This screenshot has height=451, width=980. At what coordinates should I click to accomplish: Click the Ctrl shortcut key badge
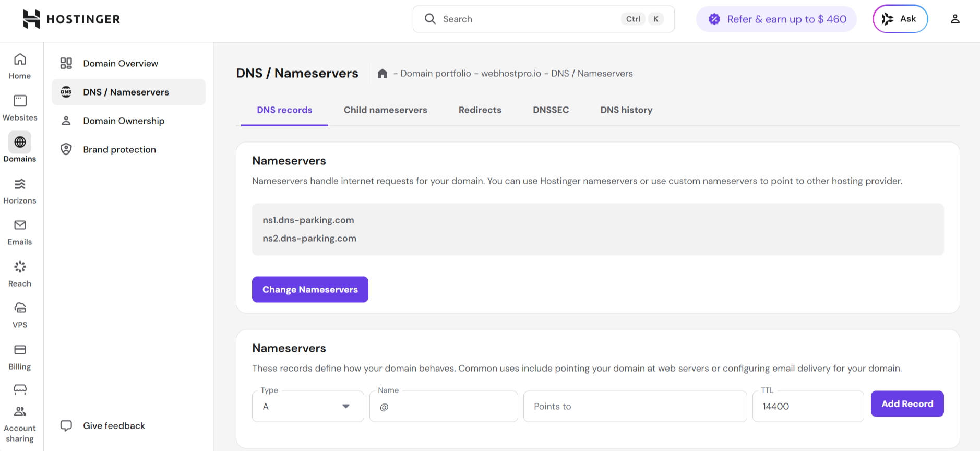point(633,19)
